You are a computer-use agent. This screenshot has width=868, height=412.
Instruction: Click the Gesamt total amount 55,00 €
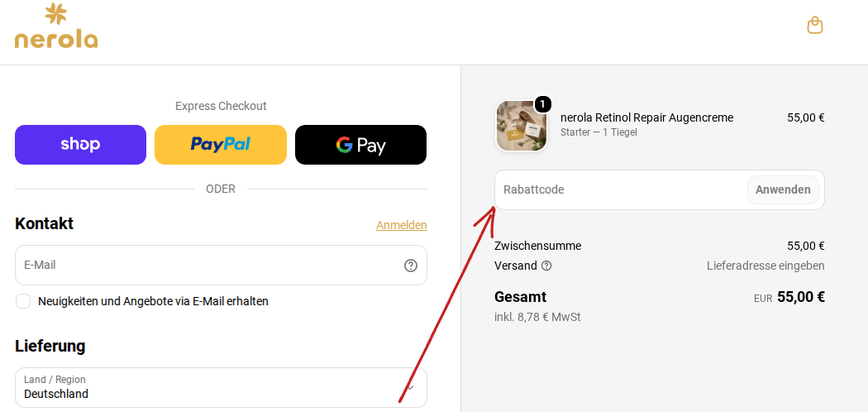801,297
